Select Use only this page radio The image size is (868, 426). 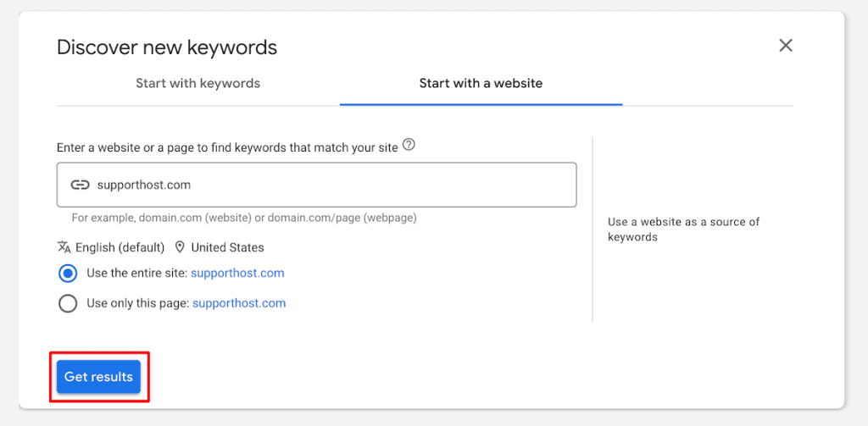pyautogui.click(x=68, y=303)
